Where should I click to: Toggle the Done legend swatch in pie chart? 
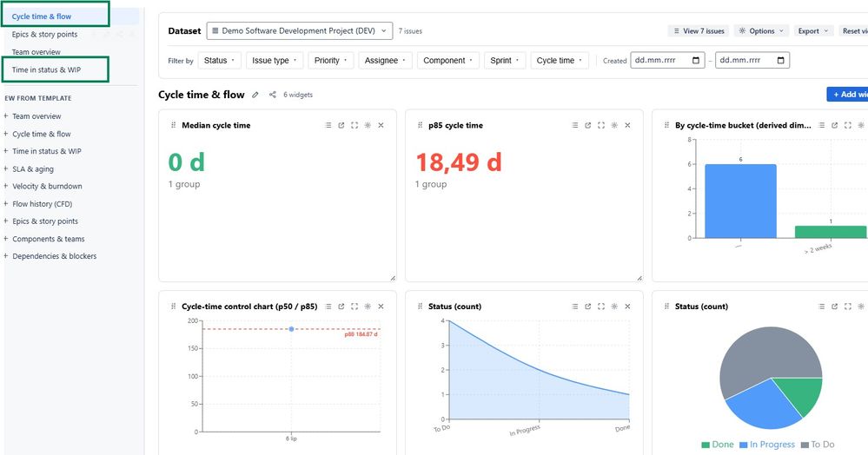(x=706, y=445)
